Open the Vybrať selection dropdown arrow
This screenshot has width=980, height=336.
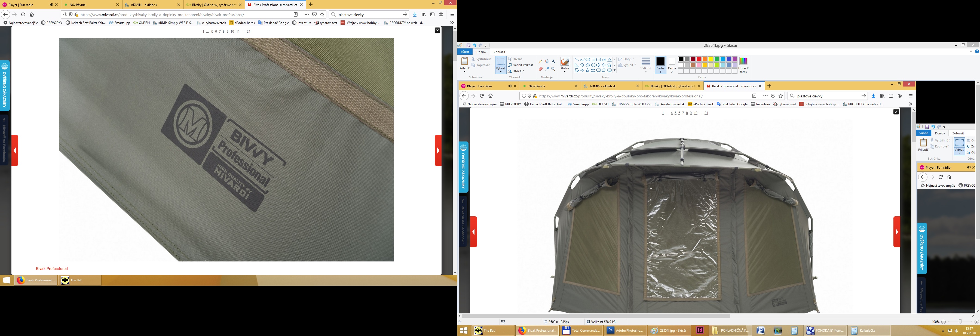pos(501,72)
